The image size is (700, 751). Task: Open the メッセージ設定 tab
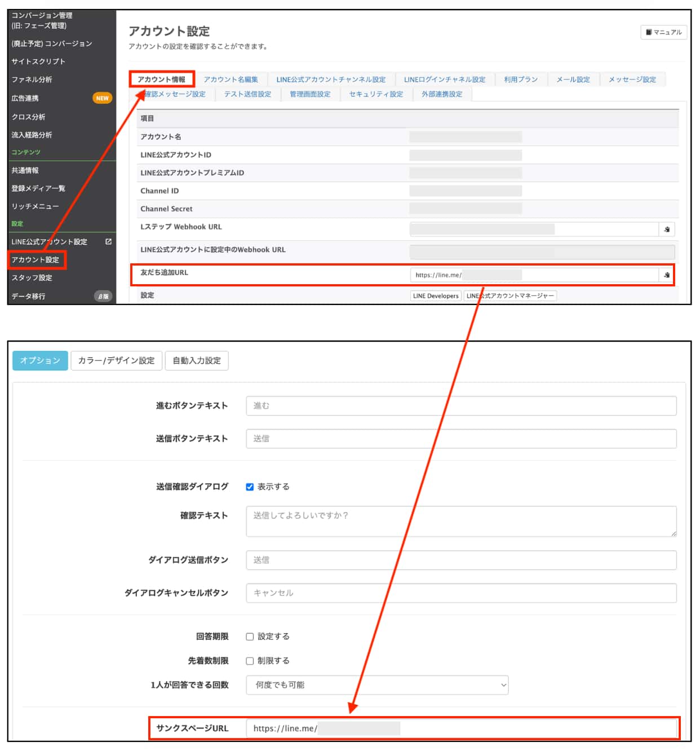[x=632, y=79]
